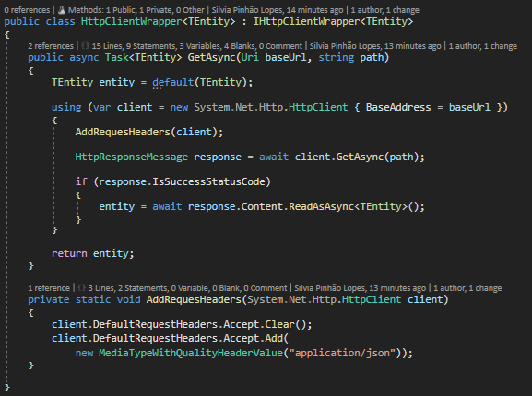Click the 'class' keyword
This screenshot has width=532, height=396.
pos(60,22)
